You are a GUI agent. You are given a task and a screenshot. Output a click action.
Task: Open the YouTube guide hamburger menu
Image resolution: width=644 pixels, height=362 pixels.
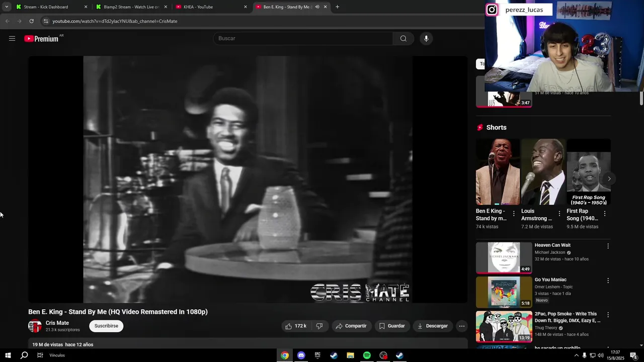(12, 39)
